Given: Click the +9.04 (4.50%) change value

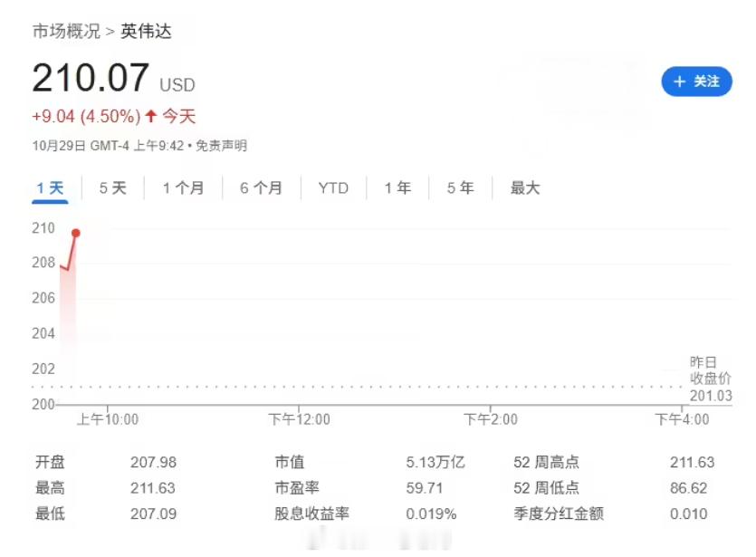Looking at the screenshot, I should [x=86, y=116].
